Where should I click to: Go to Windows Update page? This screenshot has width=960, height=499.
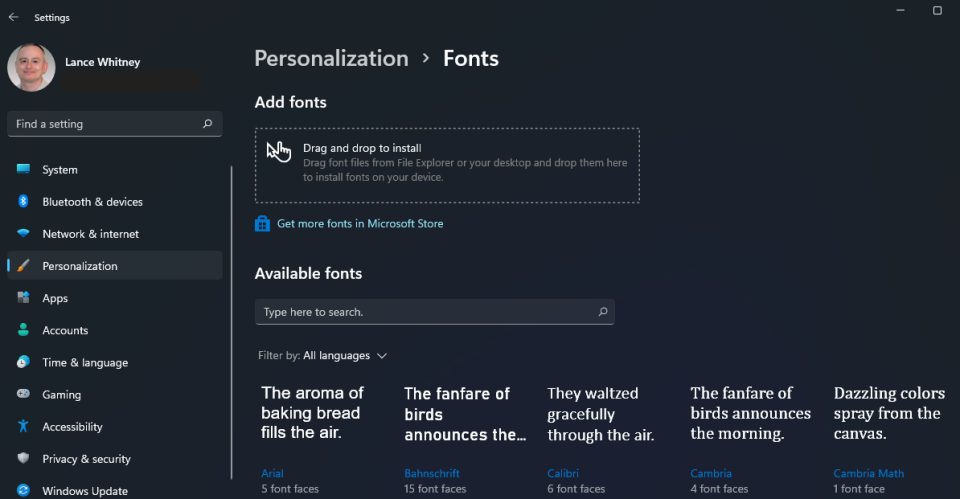click(114, 490)
